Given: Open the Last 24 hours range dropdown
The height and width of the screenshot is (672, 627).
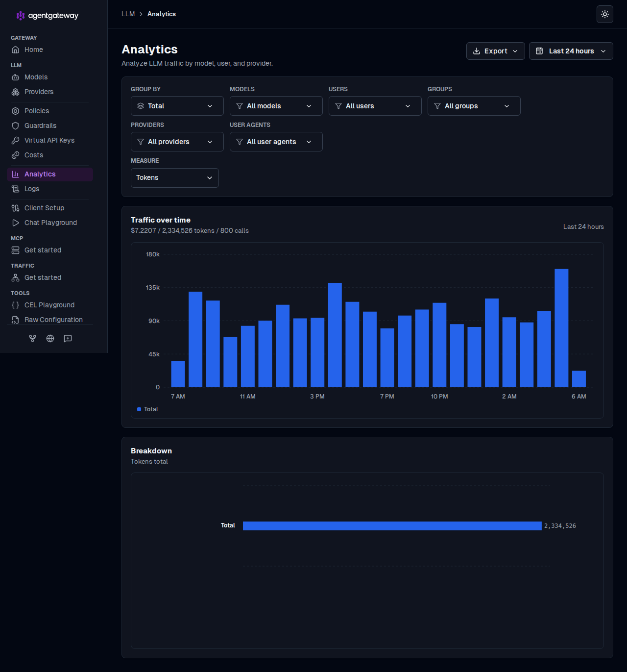Looking at the screenshot, I should (x=571, y=51).
